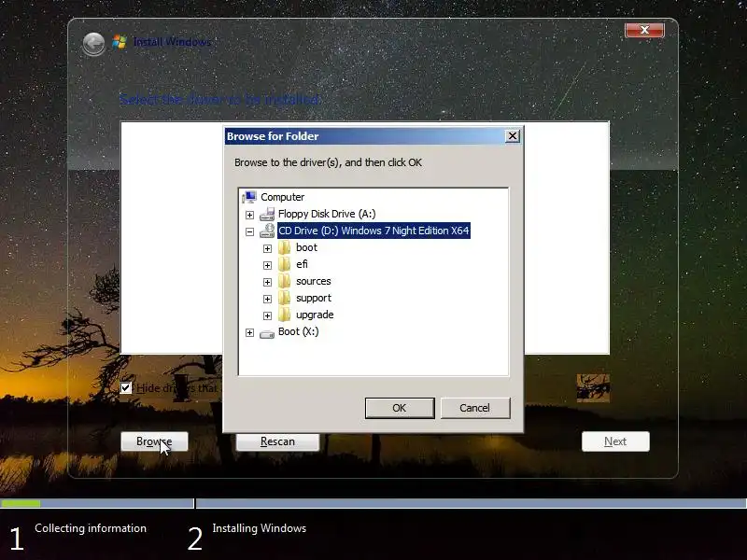
Task: Select the support folder label
Action: 314,298
